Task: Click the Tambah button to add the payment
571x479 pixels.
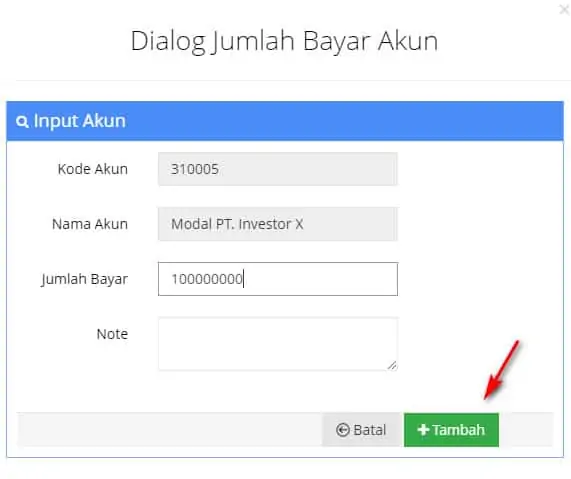Action: (x=451, y=430)
